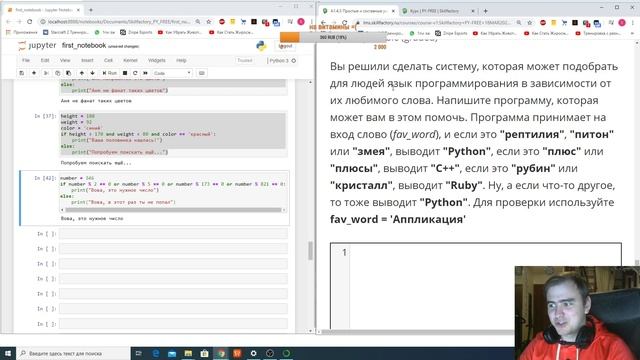Open a new tab in the Skillfactory window
640x360 pixels.
tap(485, 11)
